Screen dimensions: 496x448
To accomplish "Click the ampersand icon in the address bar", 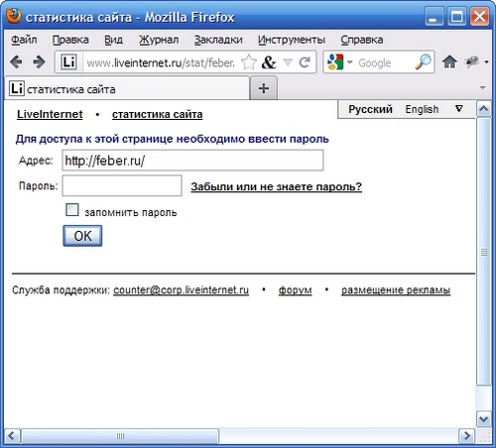I will (269, 62).
